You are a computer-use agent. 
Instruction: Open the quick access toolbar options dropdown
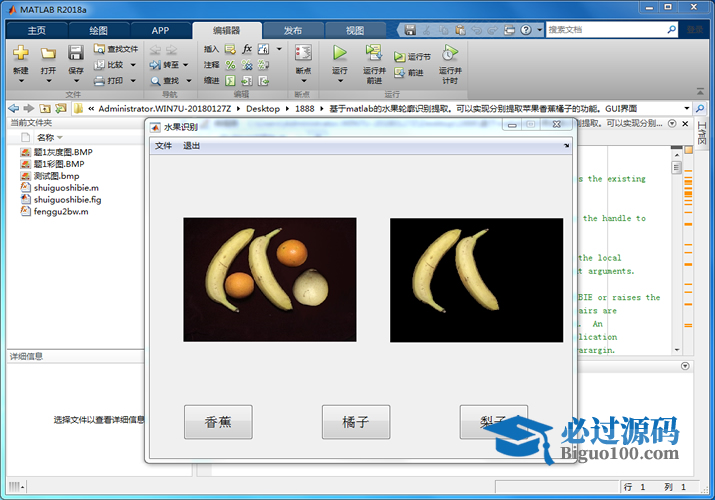pos(539,30)
